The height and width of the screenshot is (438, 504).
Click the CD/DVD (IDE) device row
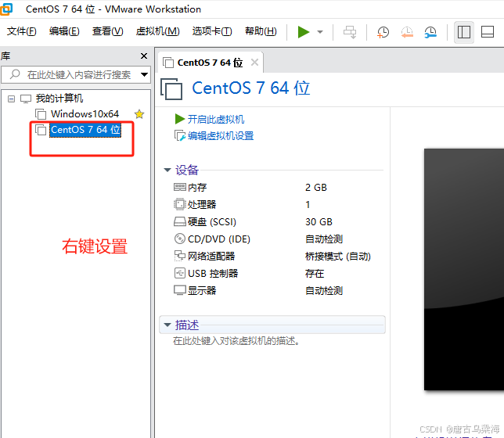(279, 239)
